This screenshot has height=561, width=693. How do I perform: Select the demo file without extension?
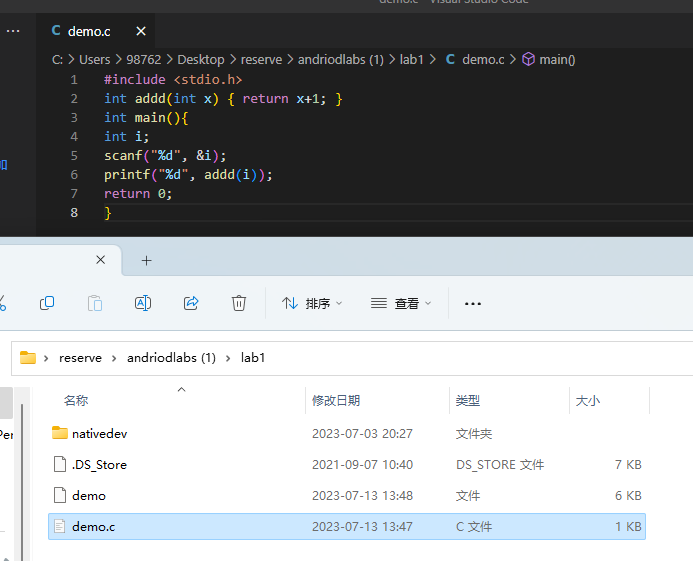coord(347,496)
